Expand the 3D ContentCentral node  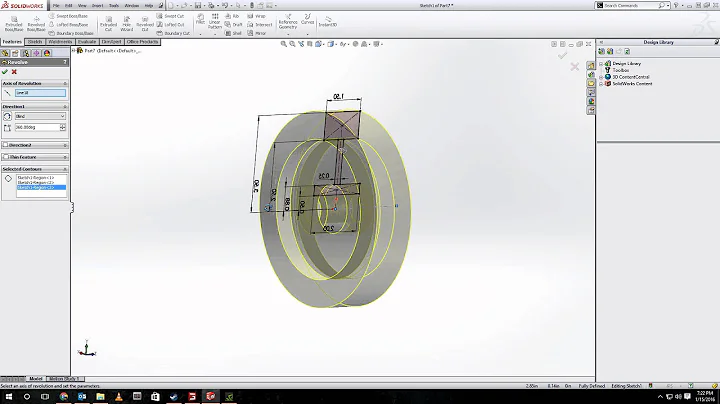[x=601, y=77]
